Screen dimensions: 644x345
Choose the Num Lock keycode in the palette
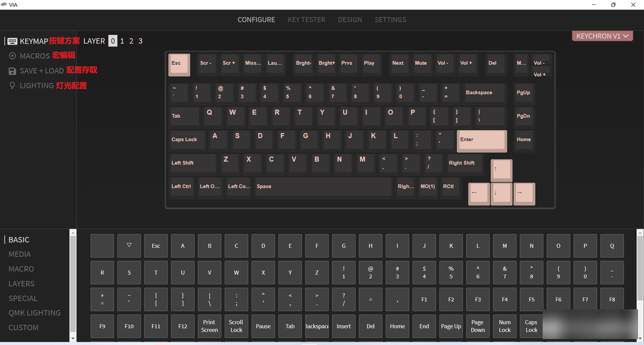tap(505, 326)
